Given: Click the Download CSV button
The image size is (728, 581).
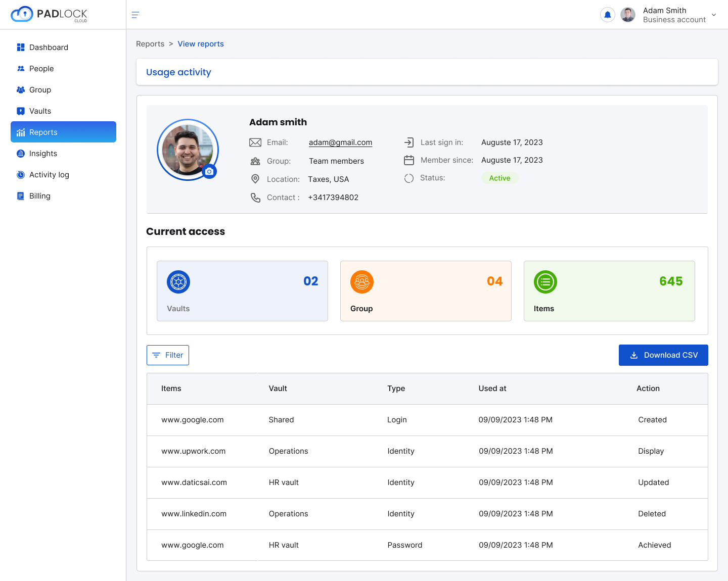Looking at the screenshot, I should pyautogui.click(x=663, y=355).
